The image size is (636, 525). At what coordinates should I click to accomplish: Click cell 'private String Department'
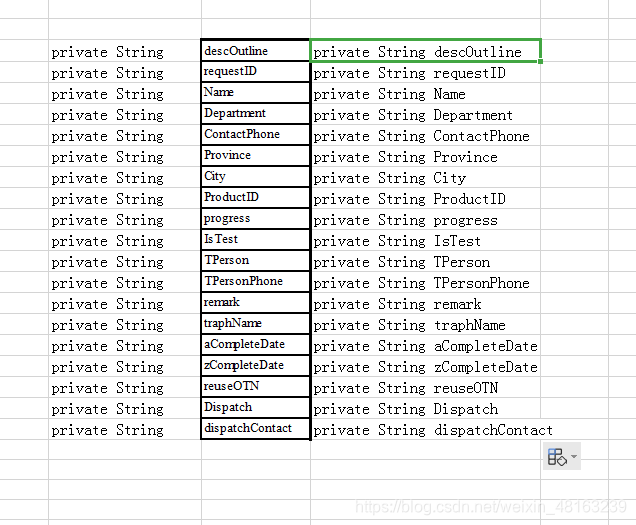point(425,114)
